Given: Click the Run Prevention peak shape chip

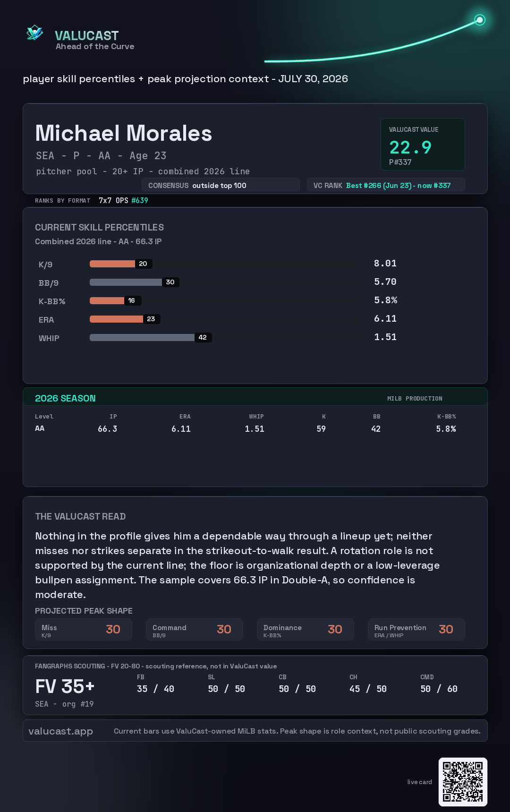Looking at the screenshot, I should (x=416, y=629).
